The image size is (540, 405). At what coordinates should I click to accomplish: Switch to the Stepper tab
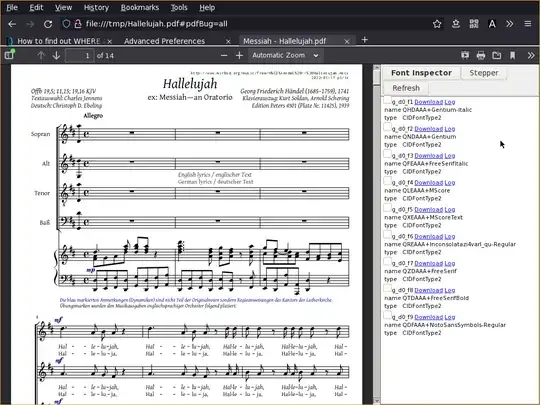484,73
